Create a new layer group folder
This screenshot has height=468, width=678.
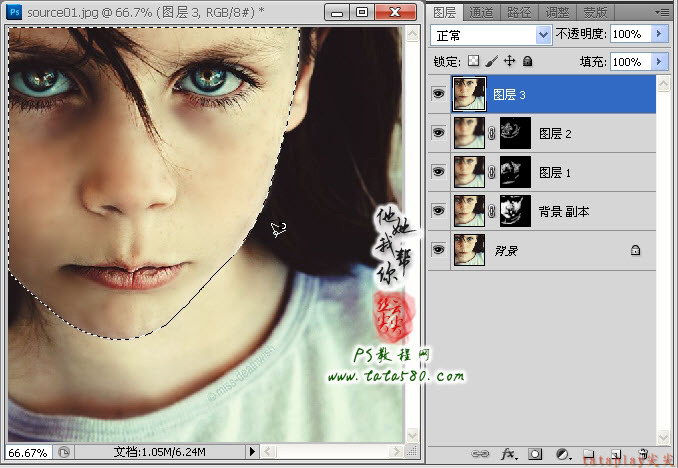588,454
